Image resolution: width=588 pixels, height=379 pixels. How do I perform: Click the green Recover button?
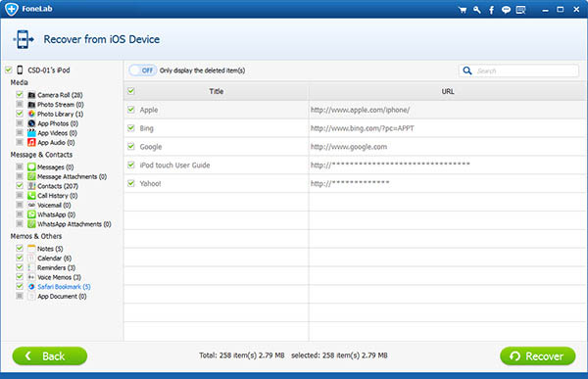pos(537,355)
